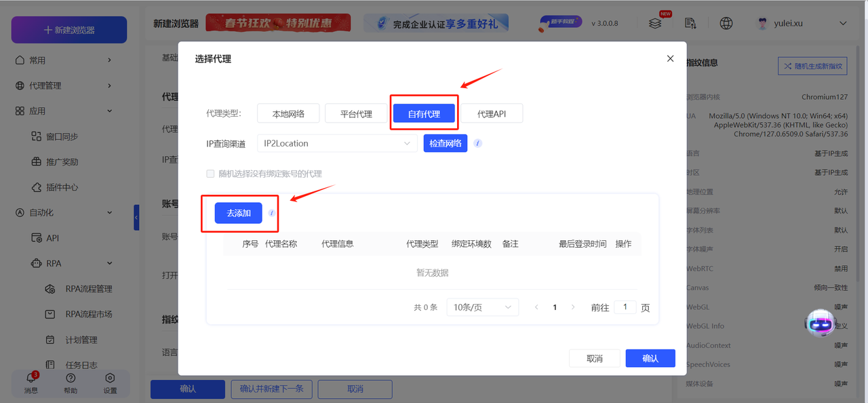Click the layers icon with NEW badge
868x403 pixels.
pos(655,22)
